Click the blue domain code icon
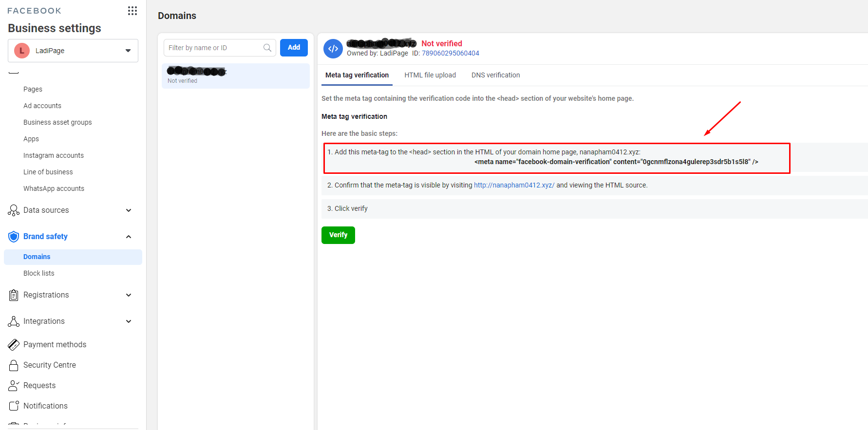This screenshot has width=868, height=430. 333,49
